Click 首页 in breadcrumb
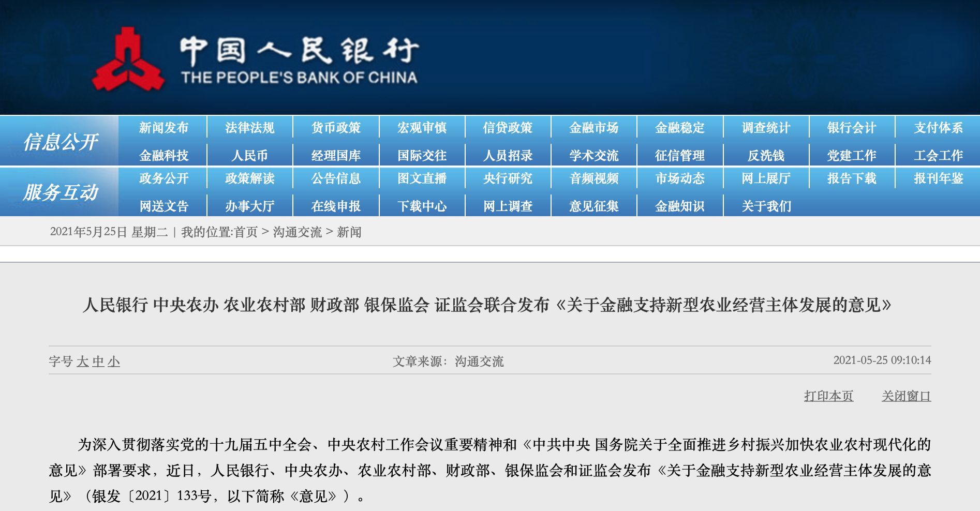The width and height of the screenshot is (980, 511). point(246,232)
